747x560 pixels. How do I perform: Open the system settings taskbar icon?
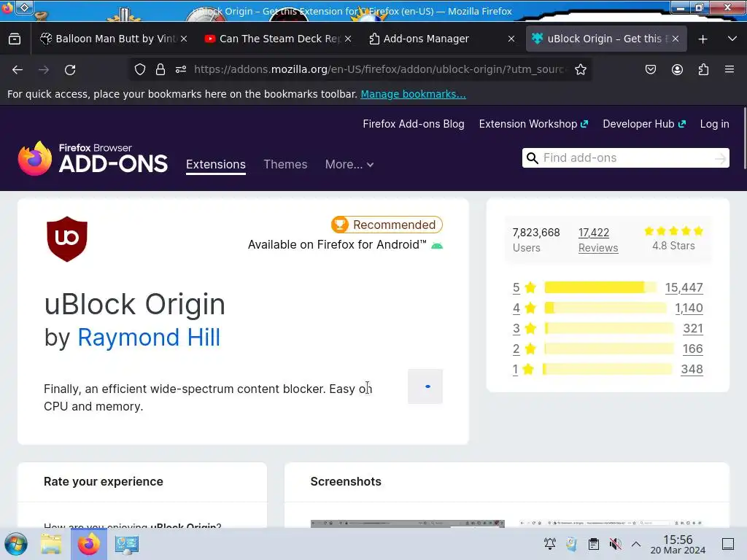tap(127, 544)
